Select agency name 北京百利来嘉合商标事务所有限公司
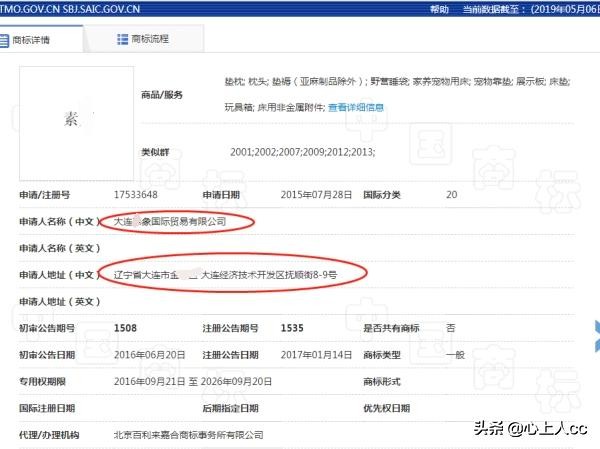The height and width of the screenshot is (449, 600). pyautogui.click(x=189, y=435)
